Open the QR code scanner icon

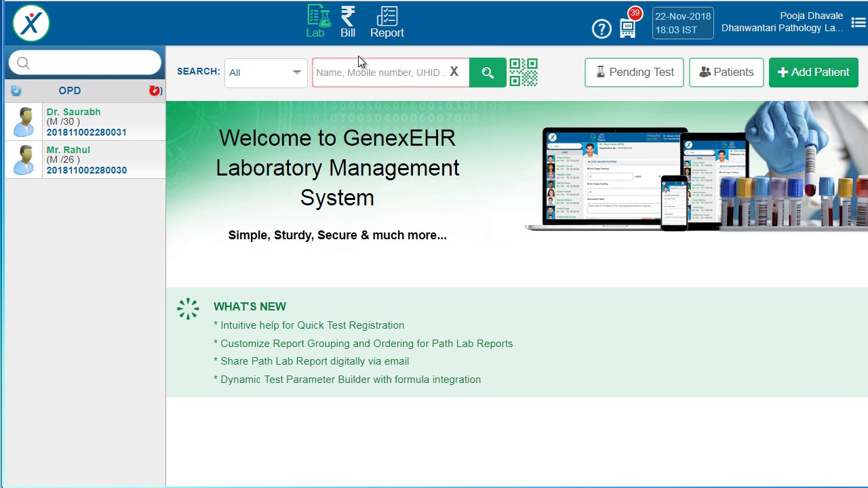pyautogui.click(x=524, y=73)
